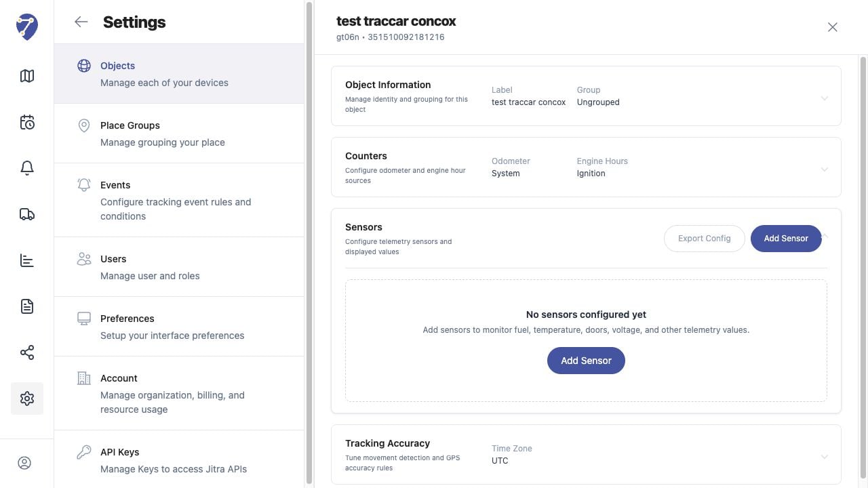Open notifications bell icon in sidebar
The image size is (868, 488).
[27, 168]
